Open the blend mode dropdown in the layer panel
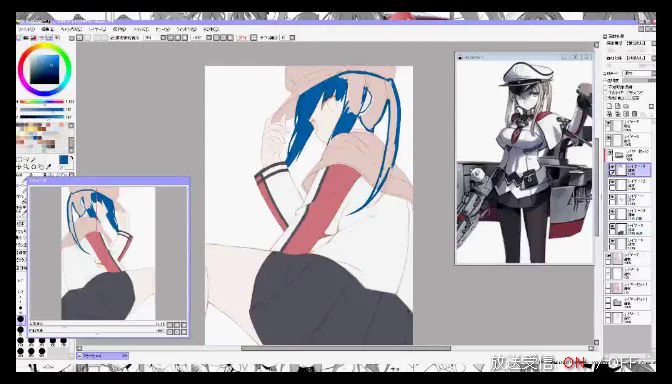 (639, 73)
